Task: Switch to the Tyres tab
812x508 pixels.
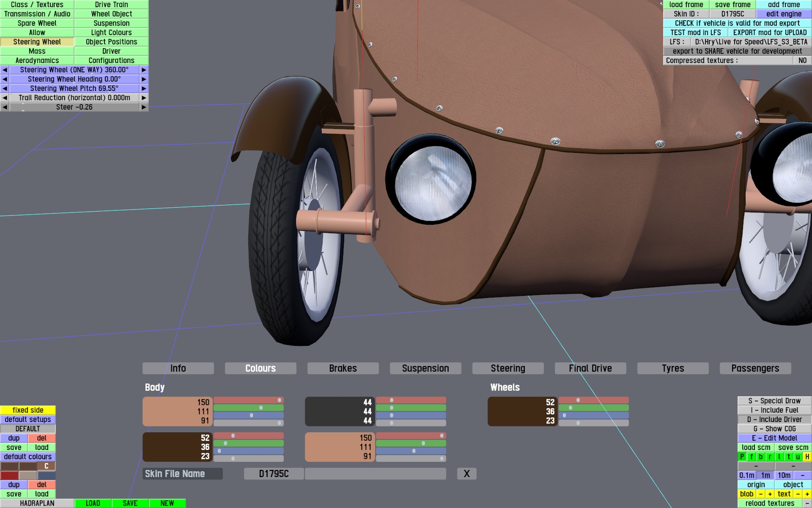Action: click(x=672, y=368)
